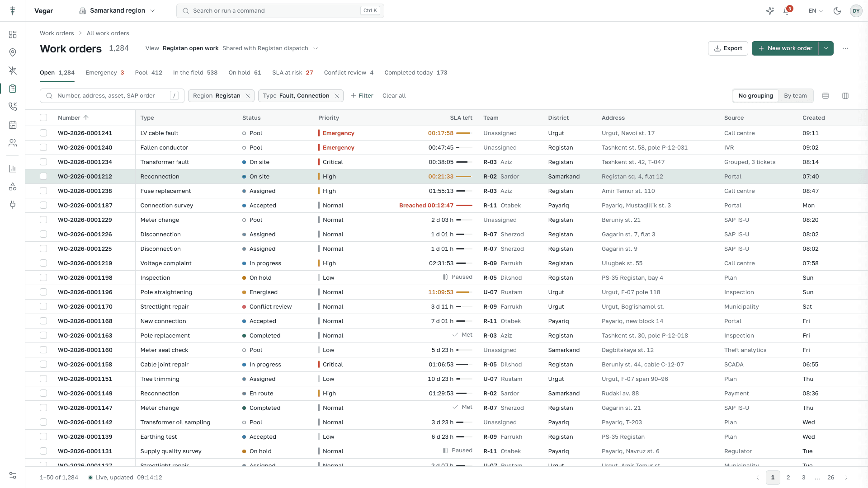
Task: Click Clear all filters
Action: (x=394, y=96)
